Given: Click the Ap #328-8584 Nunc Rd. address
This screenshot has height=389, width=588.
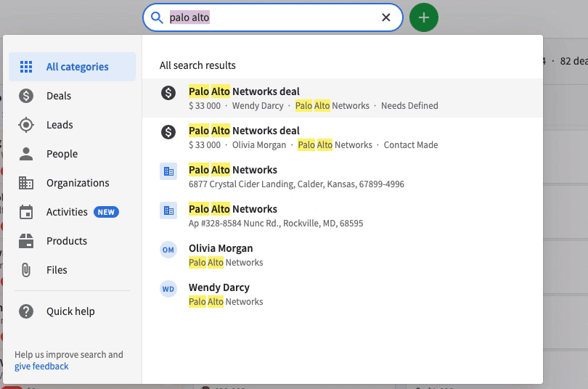Looking at the screenshot, I should coord(276,224).
